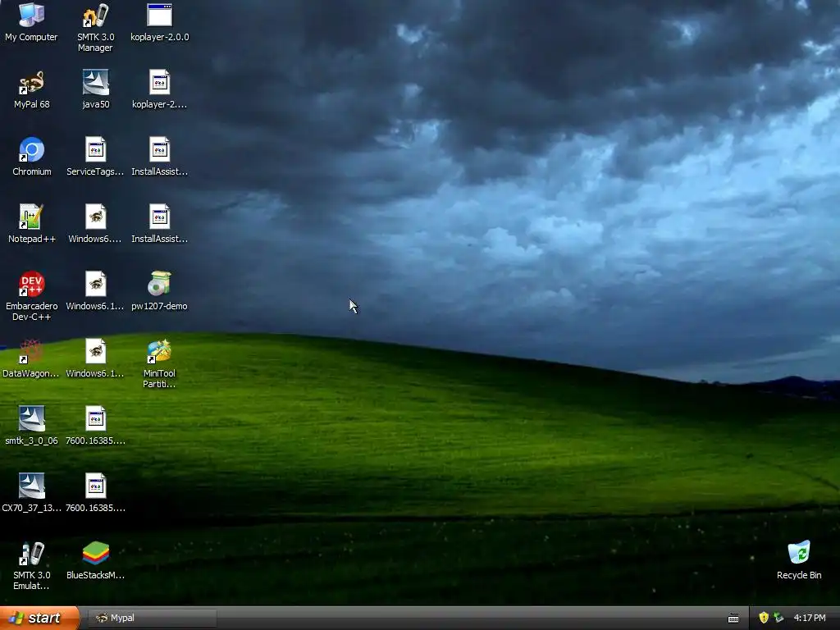Open the yellow security shield tray icon
Viewport: 840px width, 630px height.
pos(764,618)
